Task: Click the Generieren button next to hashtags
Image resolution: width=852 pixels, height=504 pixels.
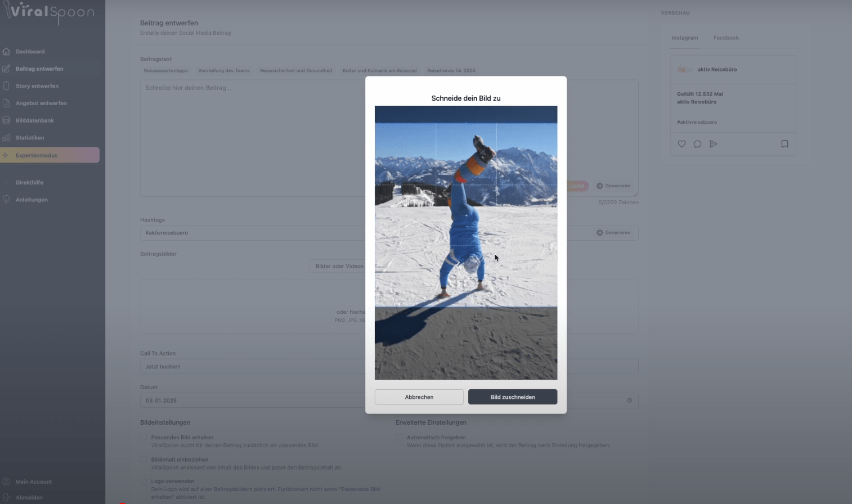Action: (613, 233)
